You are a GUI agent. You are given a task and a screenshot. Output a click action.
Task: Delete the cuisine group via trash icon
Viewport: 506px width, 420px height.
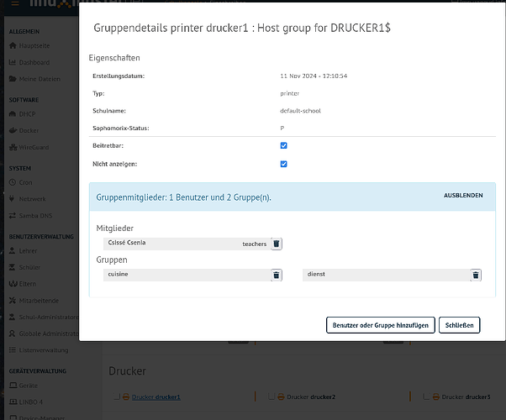(277, 275)
